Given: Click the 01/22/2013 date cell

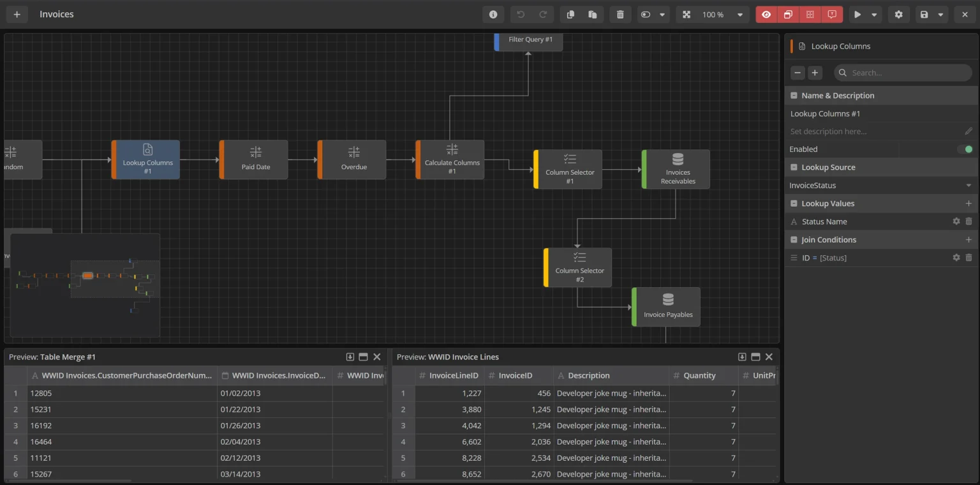Looking at the screenshot, I should coord(275,409).
